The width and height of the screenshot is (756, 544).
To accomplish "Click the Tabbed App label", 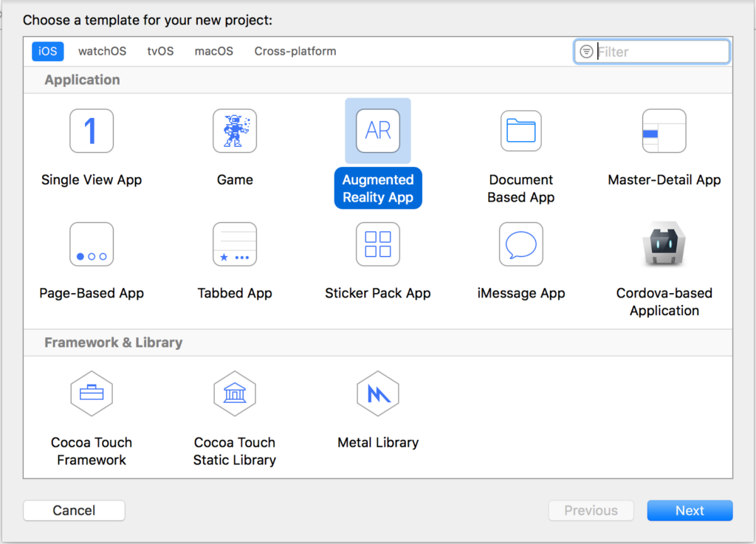I will pyautogui.click(x=235, y=293).
